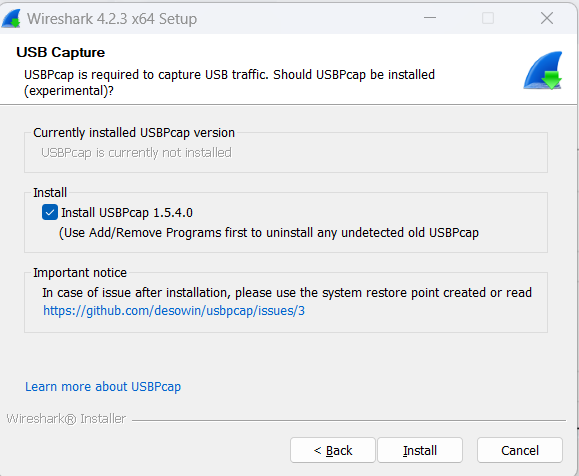The width and height of the screenshot is (579, 476).
Task: Click the system restore point notice text
Action: (x=287, y=292)
